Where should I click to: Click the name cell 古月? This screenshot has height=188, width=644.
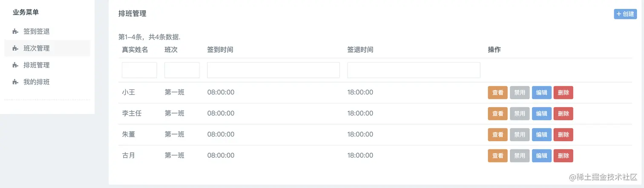129,155
